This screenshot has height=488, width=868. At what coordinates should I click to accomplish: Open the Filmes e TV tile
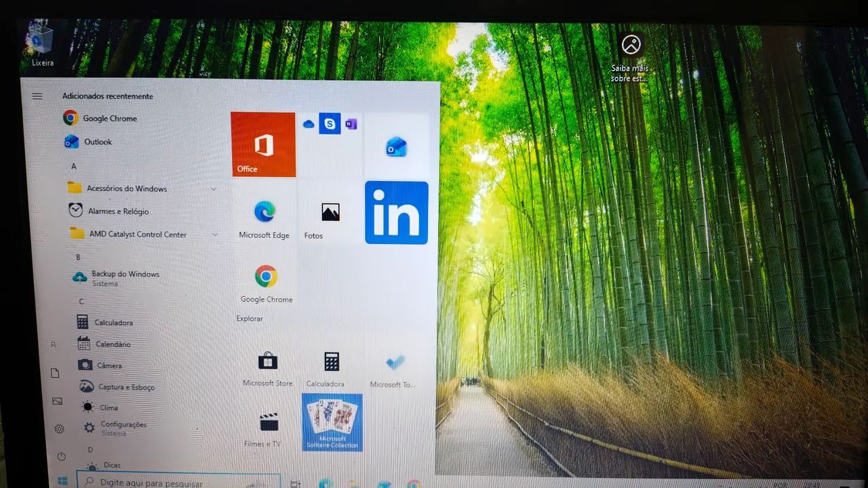click(x=267, y=427)
